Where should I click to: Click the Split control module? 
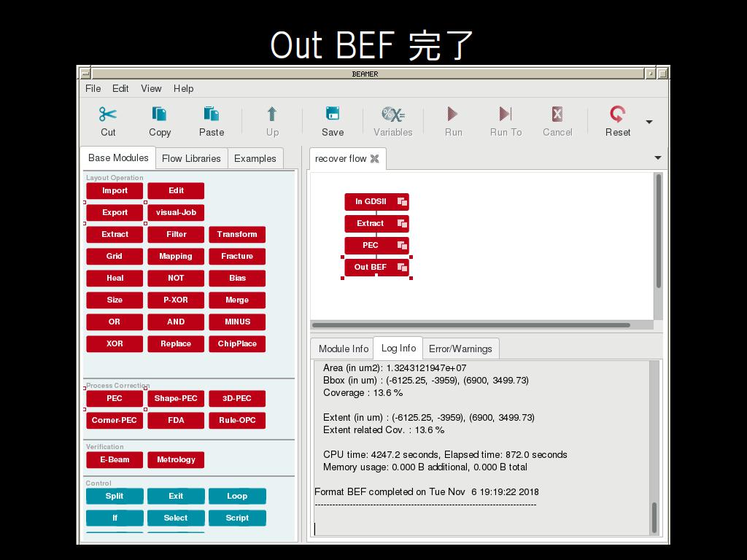[x=115, y=496]
